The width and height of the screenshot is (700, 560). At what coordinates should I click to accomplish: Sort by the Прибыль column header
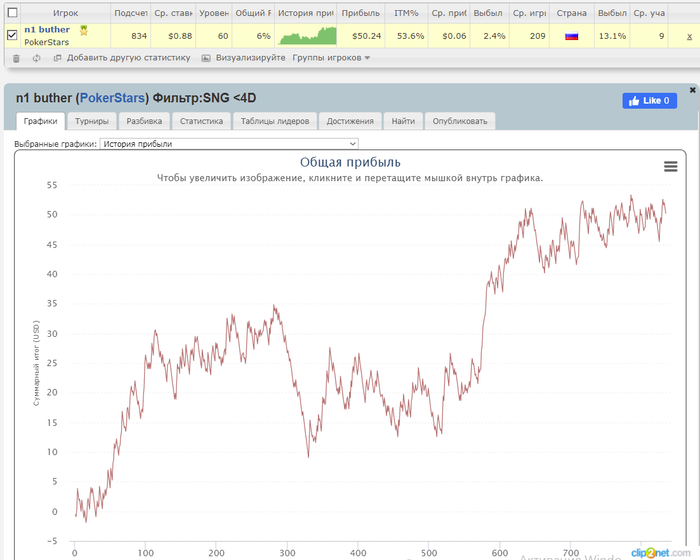[x=360, y=13]
